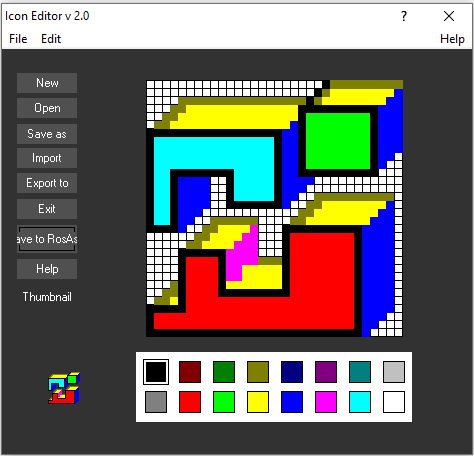Click the Save as button
The image size is (474, 456).
(x=47, y=134)
